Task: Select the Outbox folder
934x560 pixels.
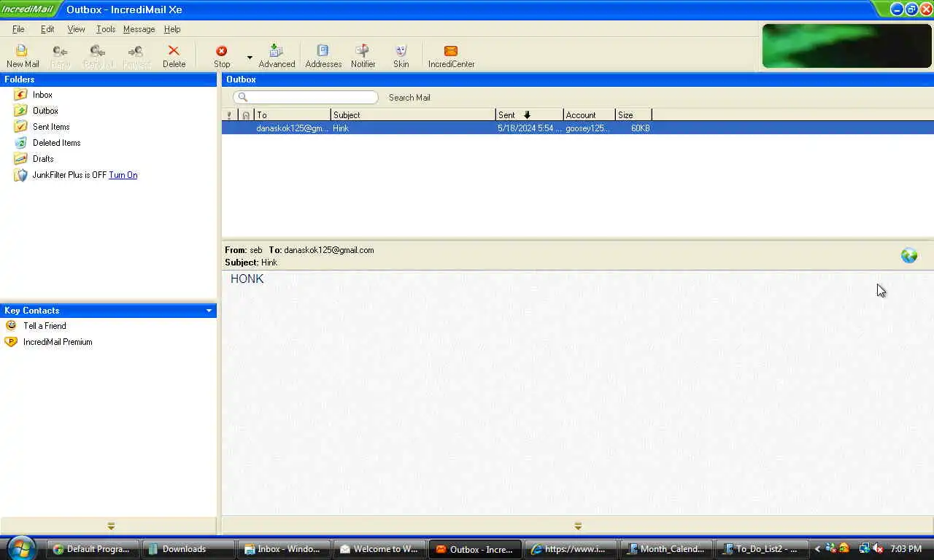Action: (45, 111)
